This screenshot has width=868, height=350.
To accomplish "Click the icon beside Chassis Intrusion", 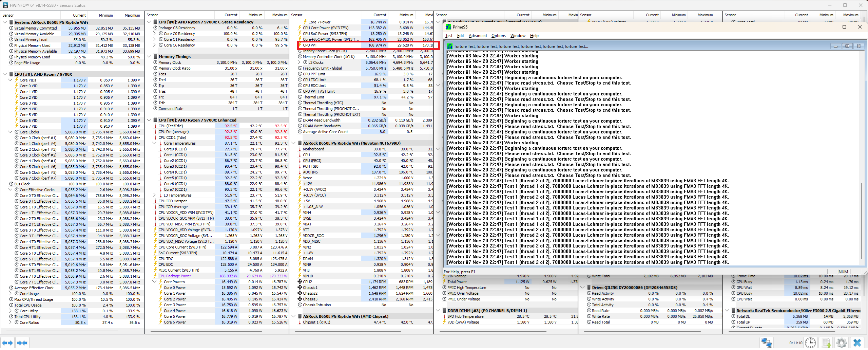I will 300,305.
